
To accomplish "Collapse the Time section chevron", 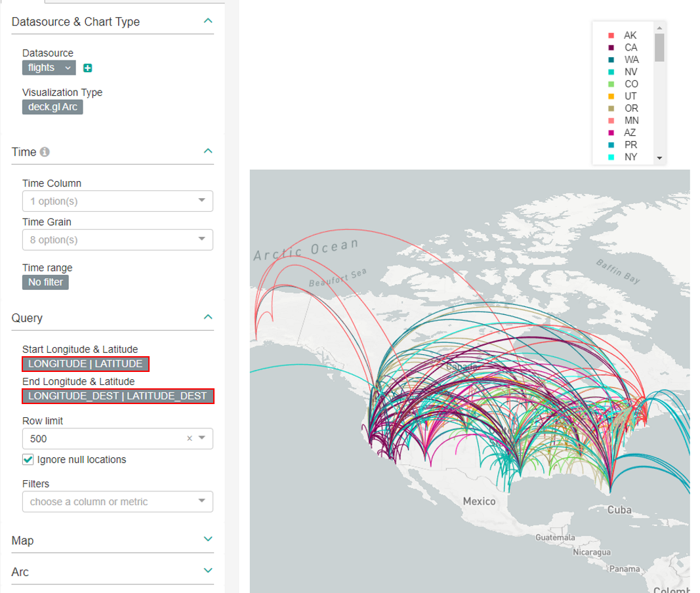I will pyautogui.click(x=208, y=152).
